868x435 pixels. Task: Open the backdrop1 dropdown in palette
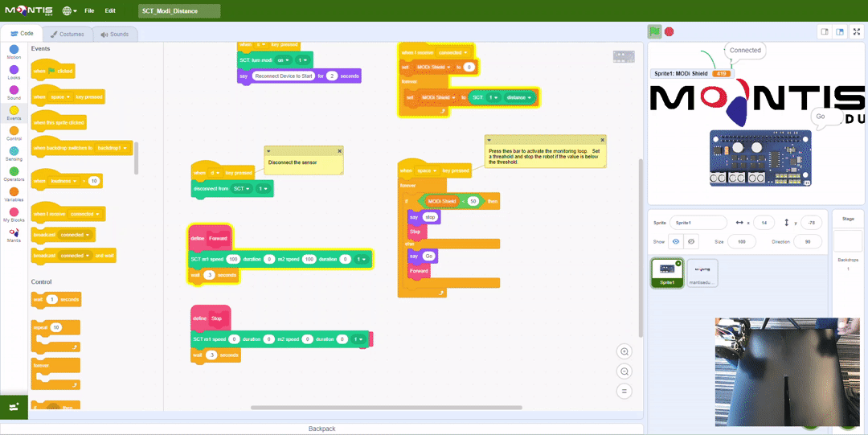pos(113,149)
